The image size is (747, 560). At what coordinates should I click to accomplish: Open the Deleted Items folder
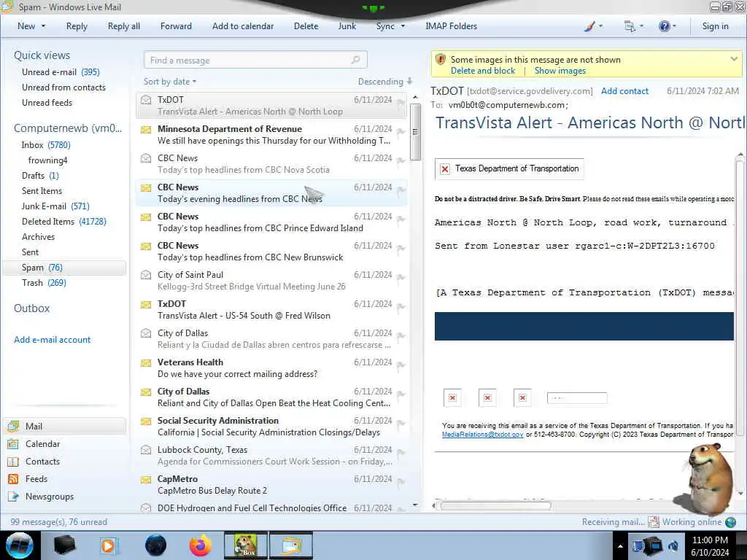point(64,222)
